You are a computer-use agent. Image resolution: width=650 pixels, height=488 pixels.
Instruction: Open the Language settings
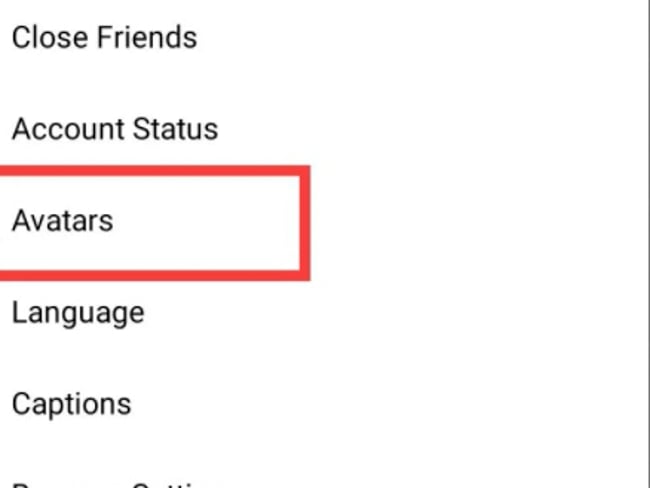coord(78,313)
